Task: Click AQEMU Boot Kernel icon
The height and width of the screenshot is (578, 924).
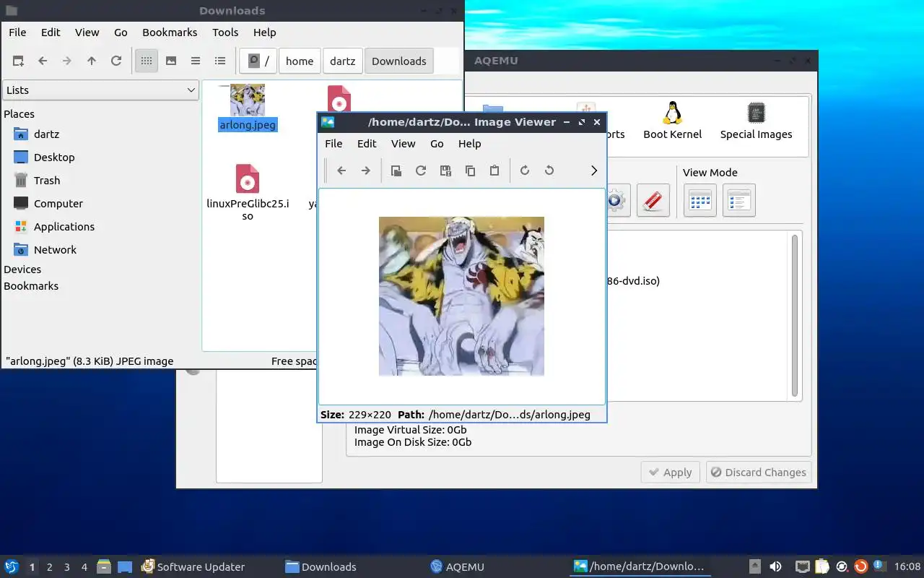Action: 672,121
